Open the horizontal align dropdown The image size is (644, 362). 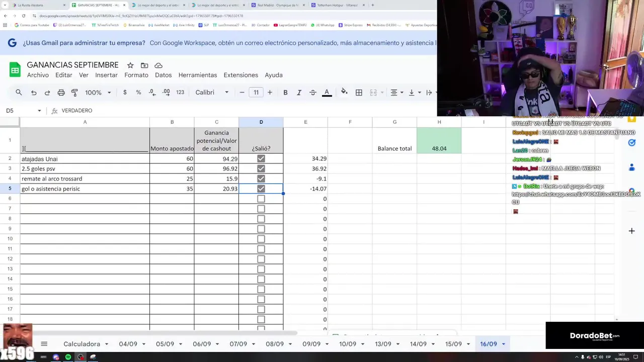pyautogui.click(x=397, y=93)
